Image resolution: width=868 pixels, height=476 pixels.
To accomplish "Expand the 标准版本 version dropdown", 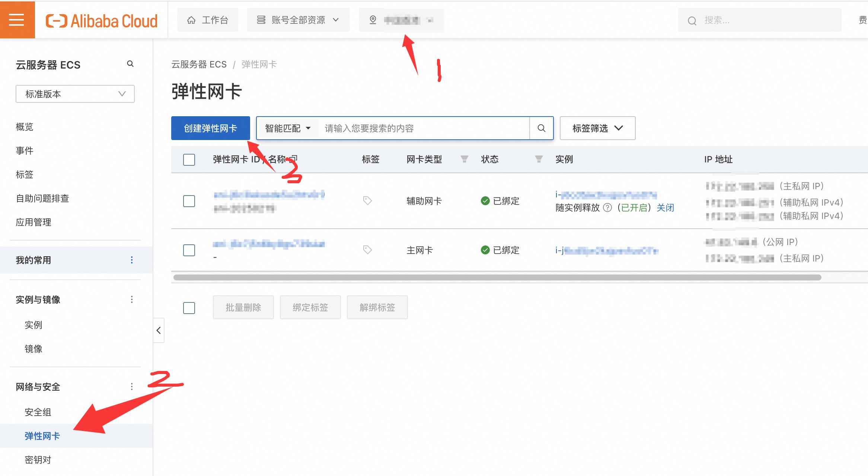I will [x=75, y=94].
